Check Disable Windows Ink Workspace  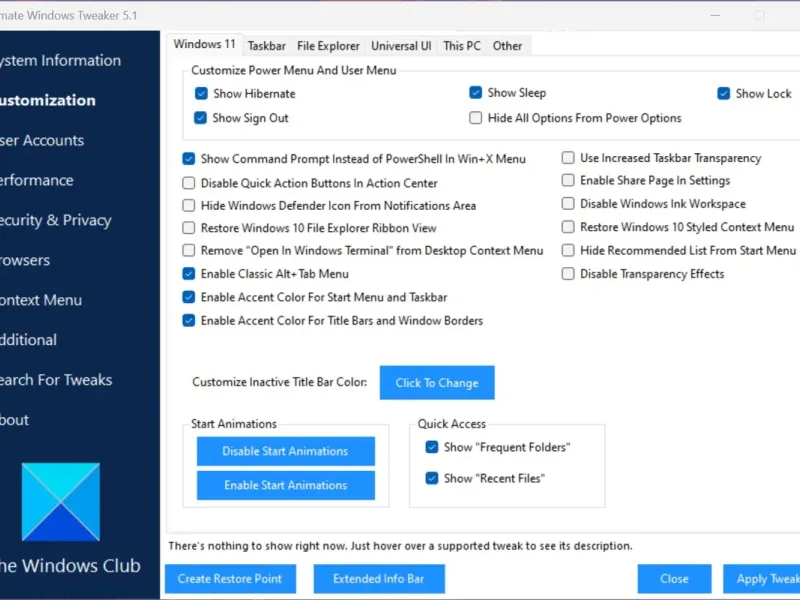pos(568,204)
